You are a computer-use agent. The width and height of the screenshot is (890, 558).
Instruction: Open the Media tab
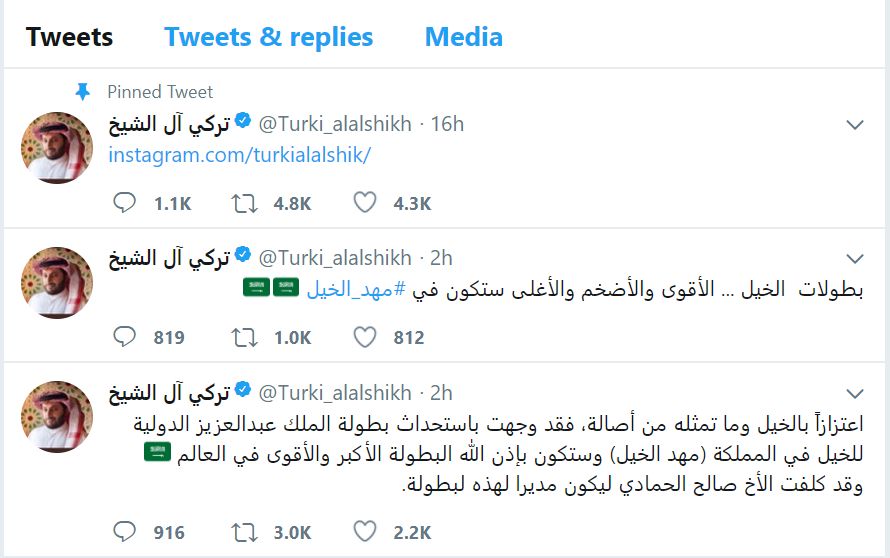463,38
